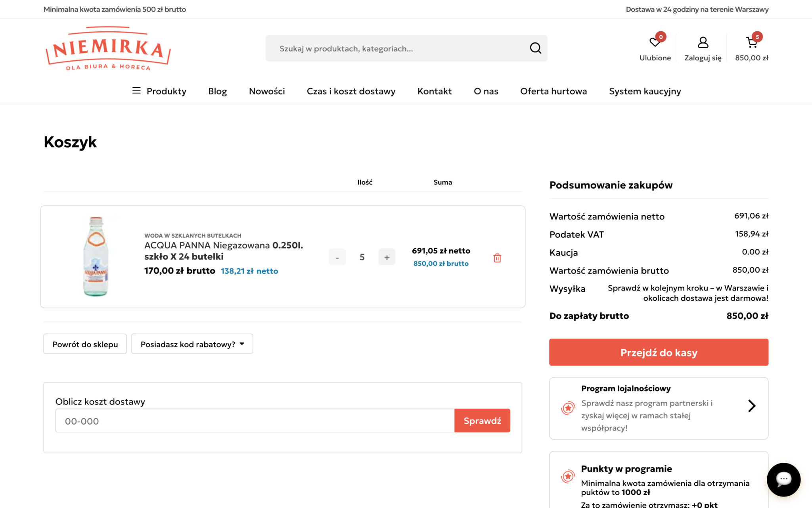Screen dimensions: 812x508
Task: Open the Ulubione favorites heart icon
Action: point(655,42)
